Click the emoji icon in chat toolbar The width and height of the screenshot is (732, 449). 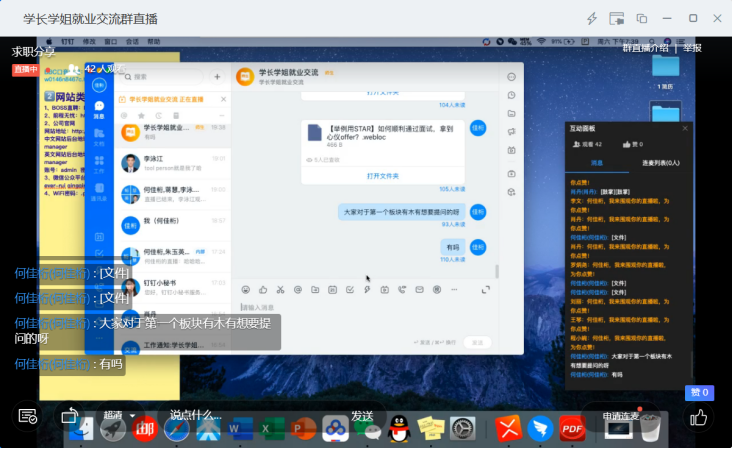point(245,290)
